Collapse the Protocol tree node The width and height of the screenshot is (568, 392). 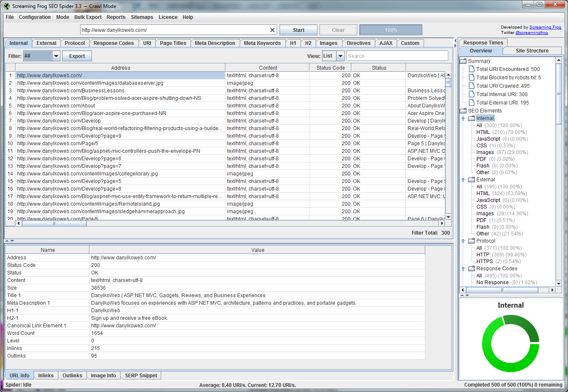[463, 241]
